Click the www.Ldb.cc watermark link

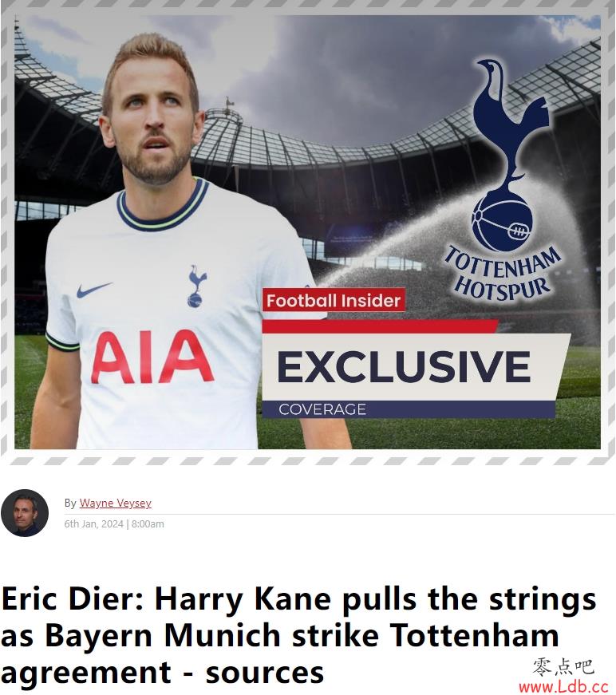click(x=563, y=686)
